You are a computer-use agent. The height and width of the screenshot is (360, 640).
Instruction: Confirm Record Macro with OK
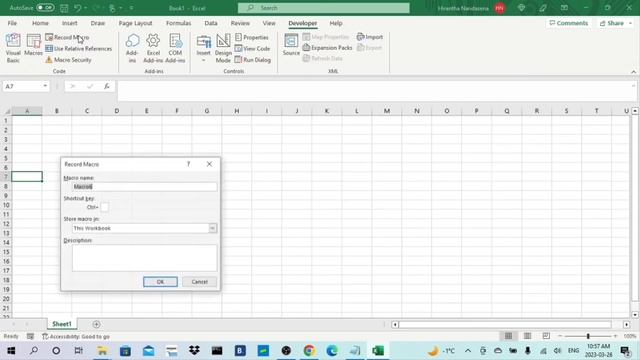click(160, 282)
